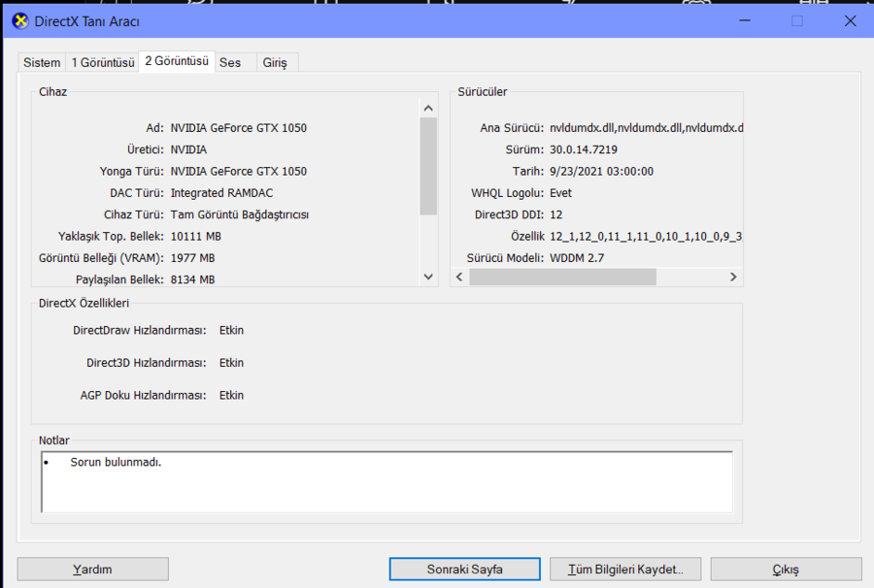Viewport: 874px width, 588px height.
Task: Click the Direct3D Hızlandırması label
Action: click(x=146, y=363)
